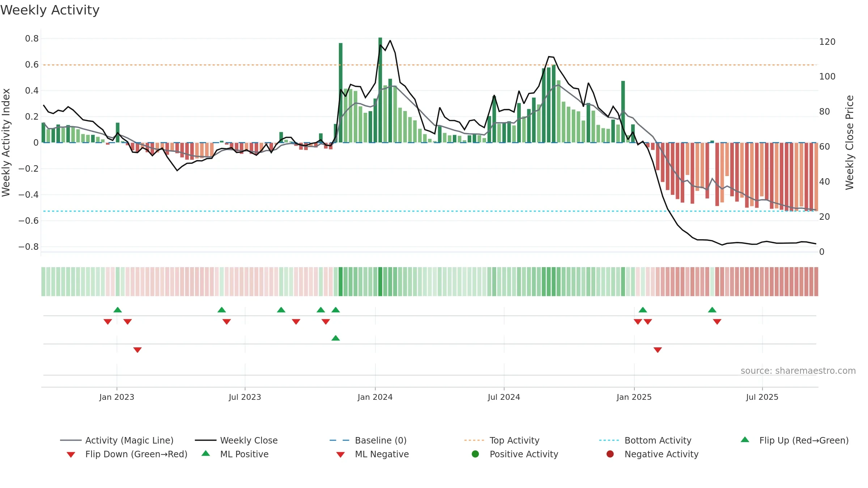Screen dimensions: 868x488
Task: Click the Jul 2025 x-axis label
Action: [x=762, y=397]
